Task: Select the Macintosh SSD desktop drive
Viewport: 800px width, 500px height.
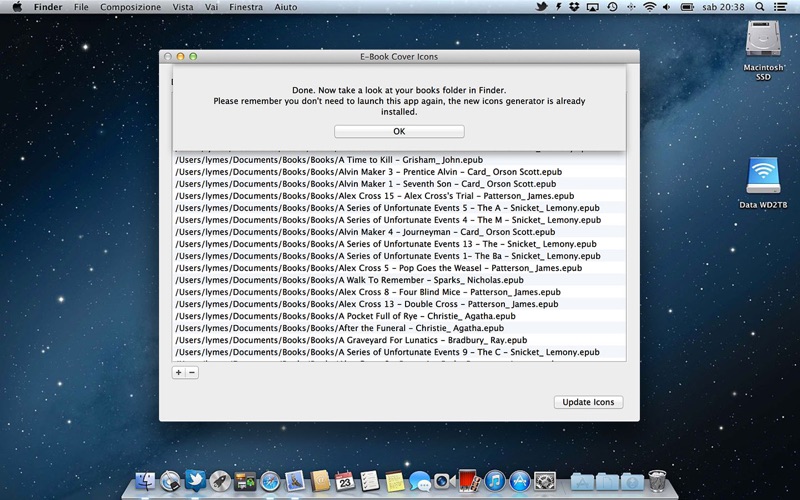Action: tap(763, 51)
